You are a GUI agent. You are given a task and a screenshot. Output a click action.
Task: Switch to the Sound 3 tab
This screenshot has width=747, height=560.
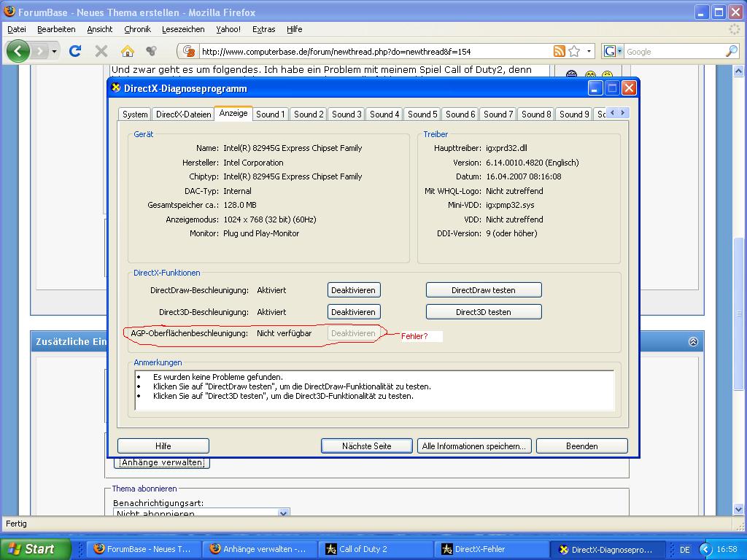click(x=347, y=114)
